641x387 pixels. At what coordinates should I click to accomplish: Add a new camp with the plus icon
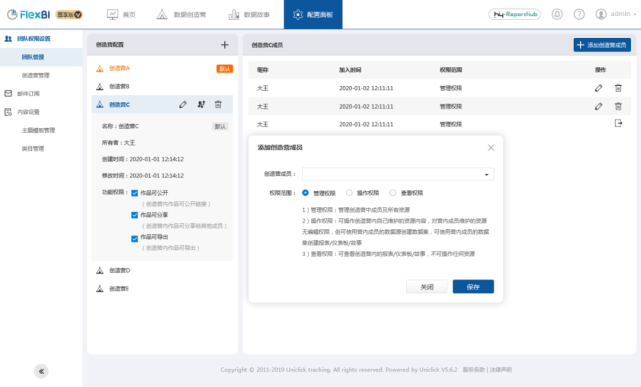224,45
